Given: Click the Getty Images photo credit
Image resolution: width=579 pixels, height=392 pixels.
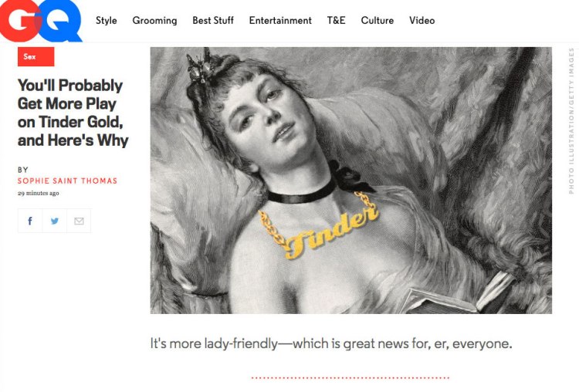Looking at the screenshot, I should [571, 120].
